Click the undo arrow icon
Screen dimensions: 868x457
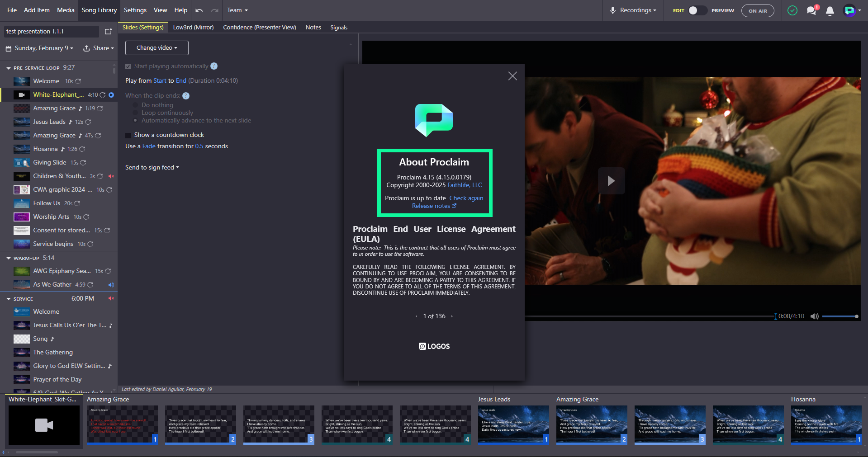(199, 10)
